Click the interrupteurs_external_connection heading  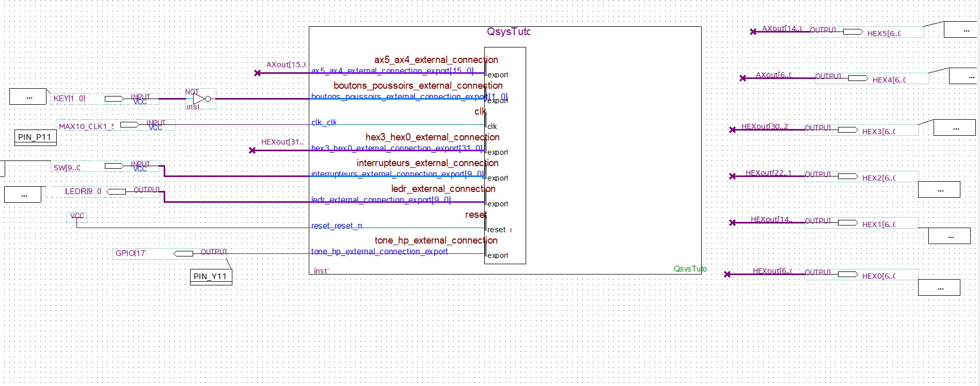tap(428, 163)
